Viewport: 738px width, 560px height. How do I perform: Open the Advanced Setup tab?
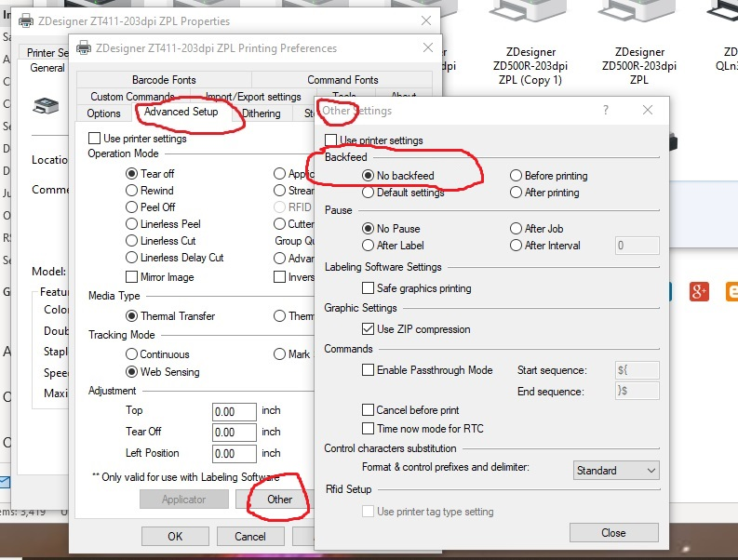coord(181,112)
